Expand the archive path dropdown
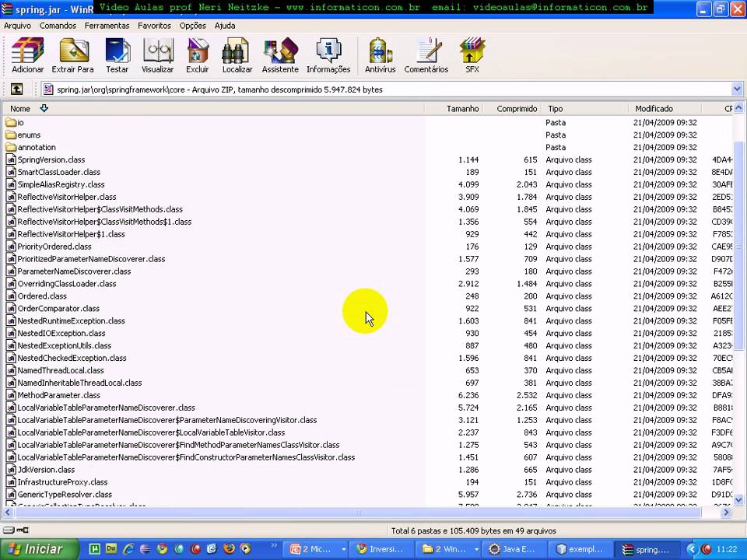The width and height of the screenshot is (747, 560). click(737, 89)
